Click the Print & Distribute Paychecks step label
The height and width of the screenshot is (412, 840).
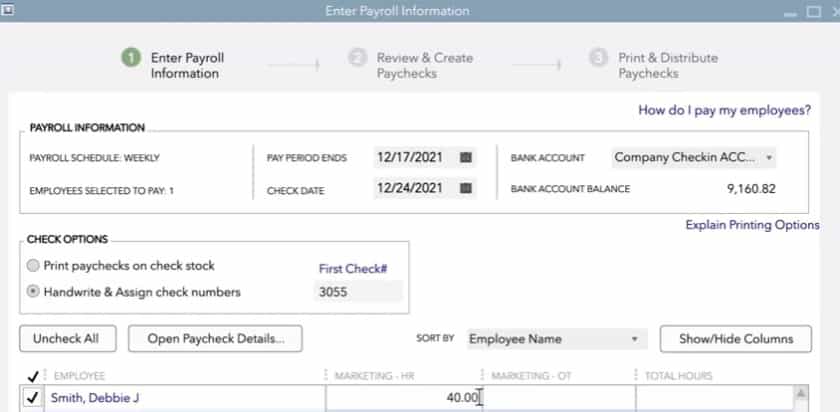[668, 65]
